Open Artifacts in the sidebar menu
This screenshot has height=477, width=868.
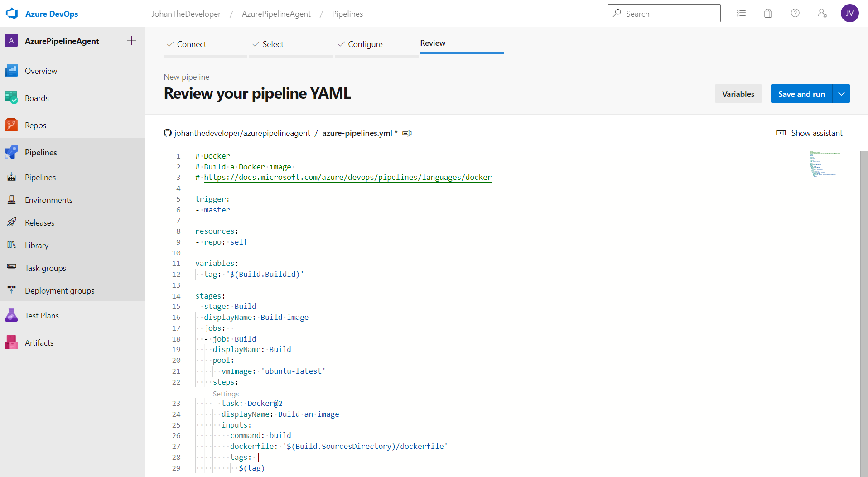[72, 342]
